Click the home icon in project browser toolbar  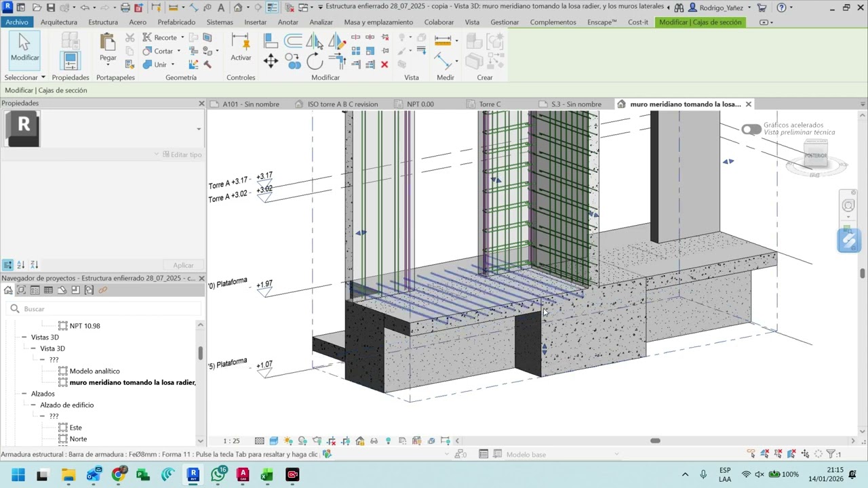pos(8,290)
